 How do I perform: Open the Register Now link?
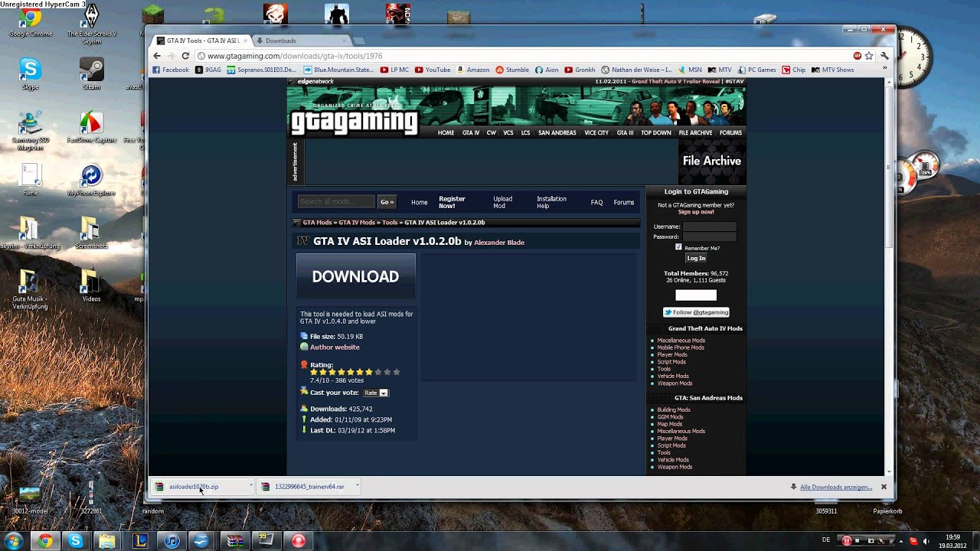tap(452, 202)
